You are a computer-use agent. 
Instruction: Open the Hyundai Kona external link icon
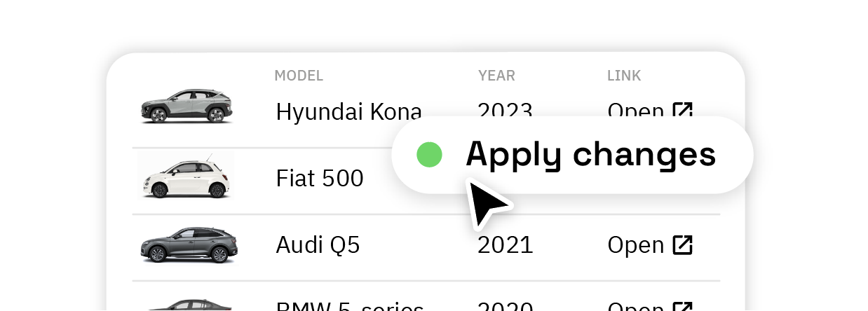coord(682,111)
